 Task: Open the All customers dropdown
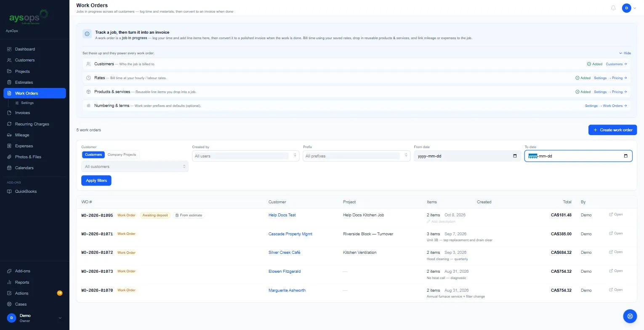(x=135, y=167)
